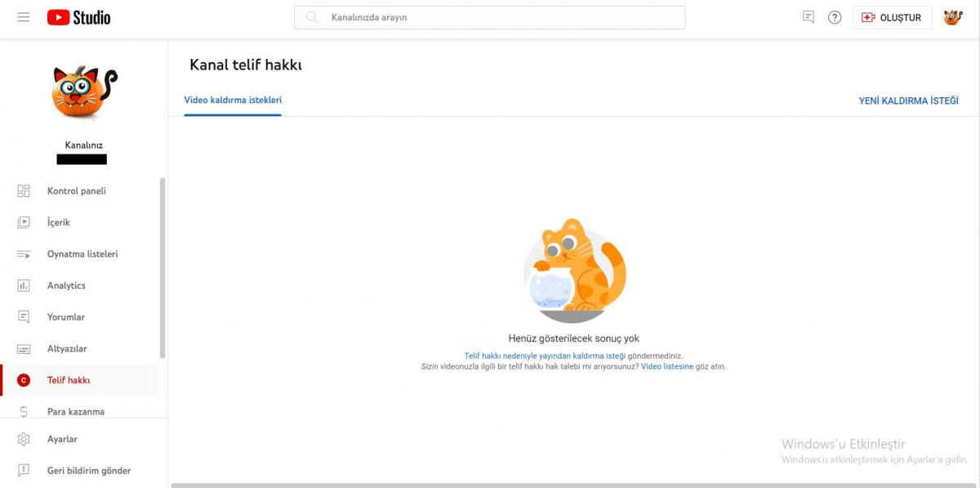Click the Geri bildirim gönder alert icon
Screen dimensions: 980x488
click(x=24, y=471)
